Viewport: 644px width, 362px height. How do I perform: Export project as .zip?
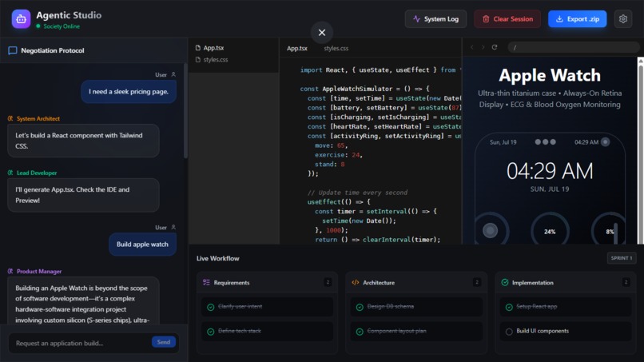point(577,19)
